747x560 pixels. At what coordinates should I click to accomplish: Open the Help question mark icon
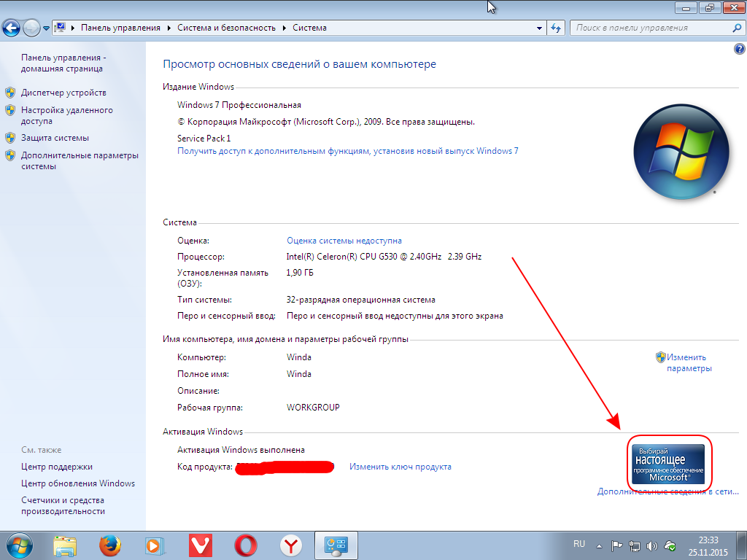pyautogui.click(x=739, y=49)
